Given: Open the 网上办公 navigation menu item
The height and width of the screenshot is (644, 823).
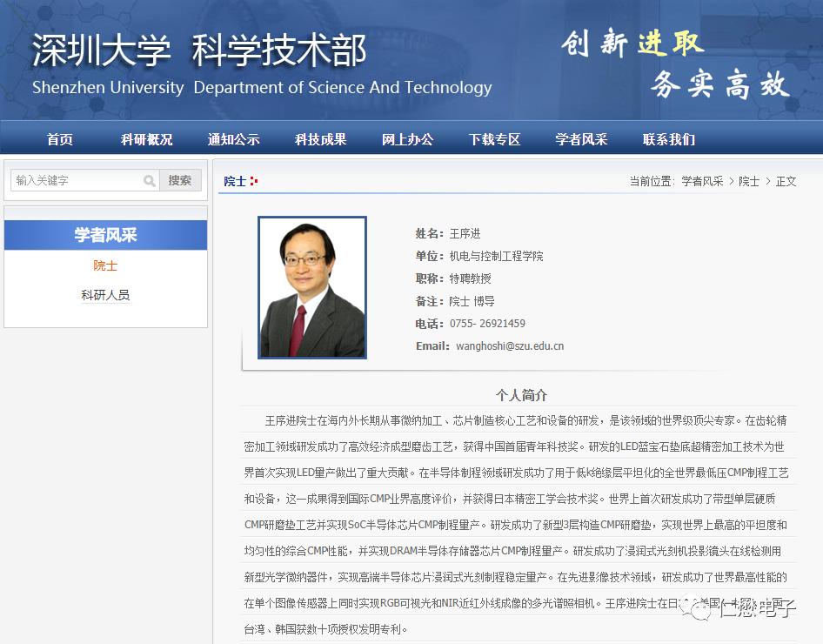Looking at the screenshot, I should tap(408, 139).
